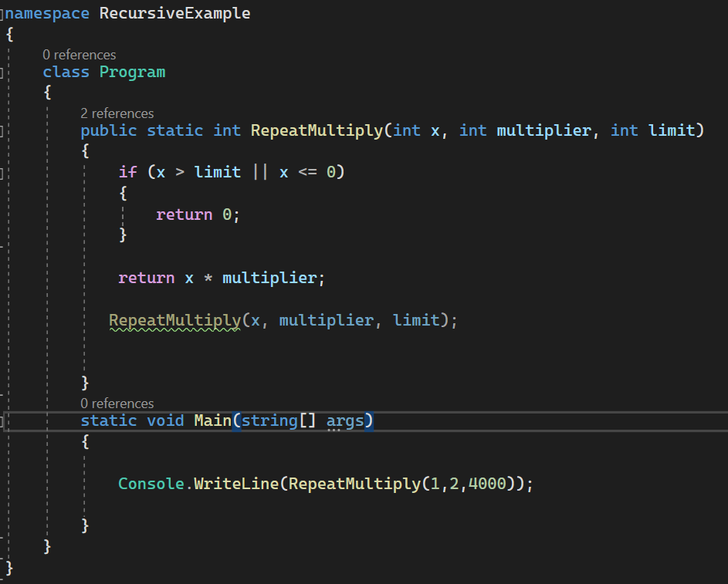Screen dimensions: 728x584
Task: Click limit argument in unreachable RepeatMultiply call
Action: pos(416,320)
